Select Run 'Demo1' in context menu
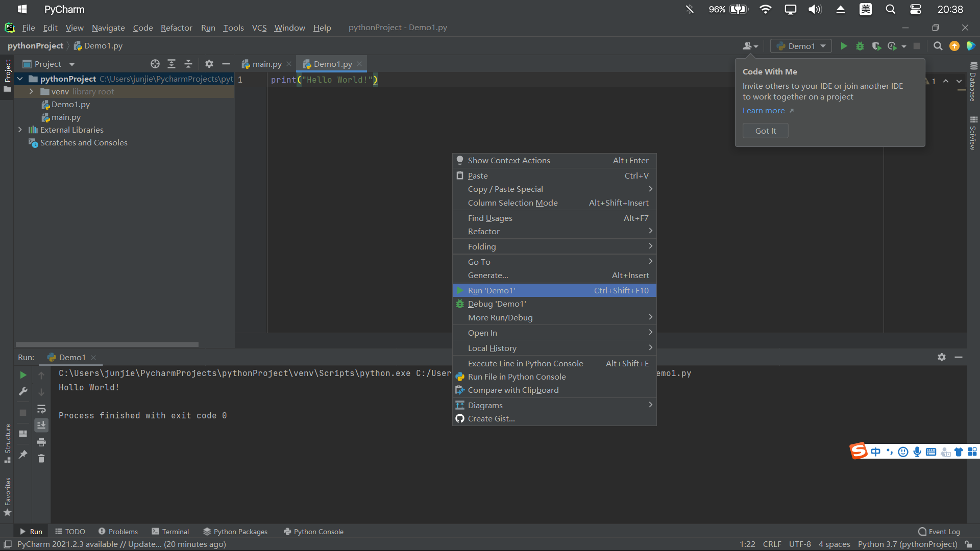This screenshot has height=551, width=980. coord(554,290)
